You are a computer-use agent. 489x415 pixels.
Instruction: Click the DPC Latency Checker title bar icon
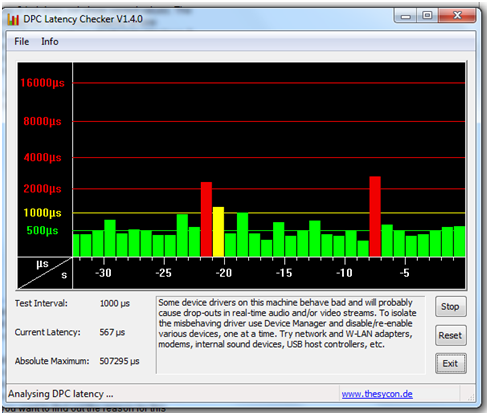(x=13, y=19)
